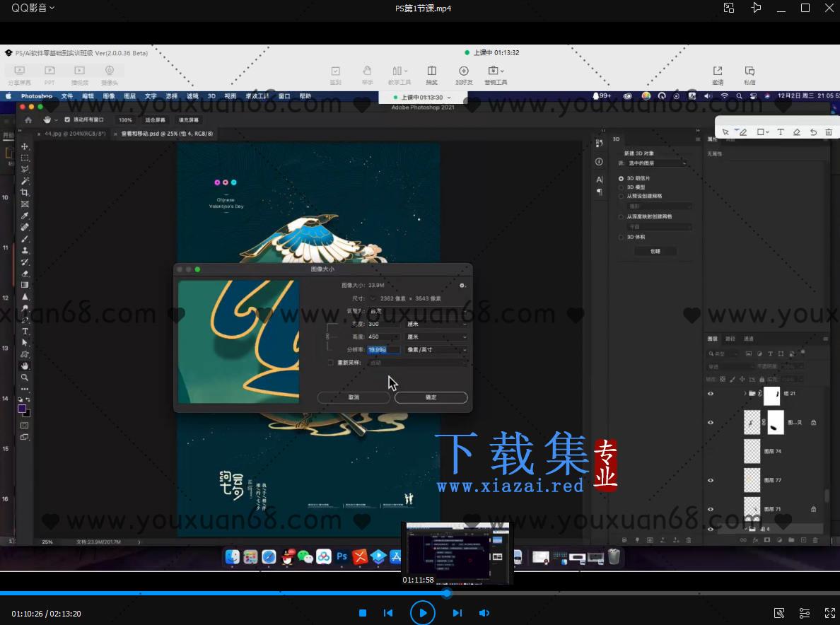The width and height of the screenshot is (840, 625).
Task: Select the History Brush tool
Action: (x=25, y=262)
